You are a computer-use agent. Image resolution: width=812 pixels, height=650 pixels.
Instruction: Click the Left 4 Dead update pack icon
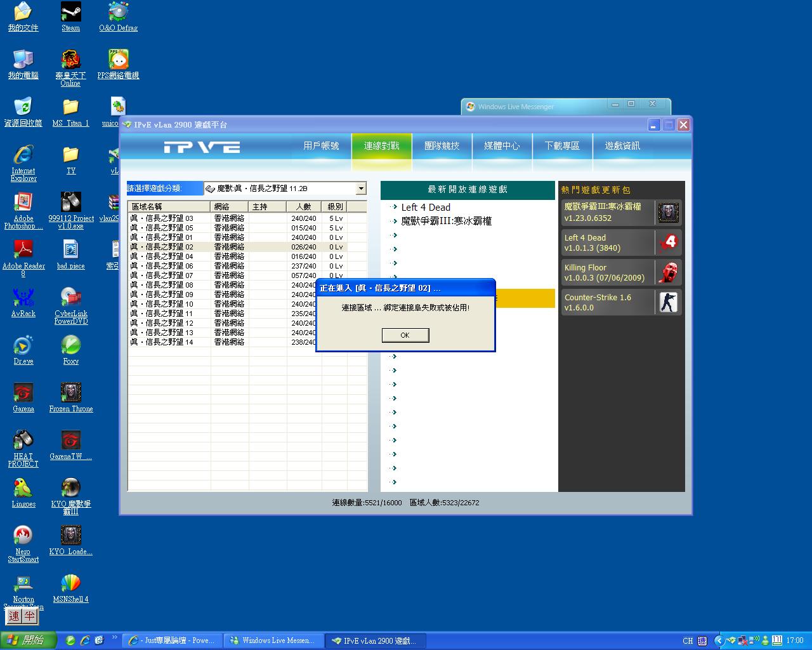(668, 242)
